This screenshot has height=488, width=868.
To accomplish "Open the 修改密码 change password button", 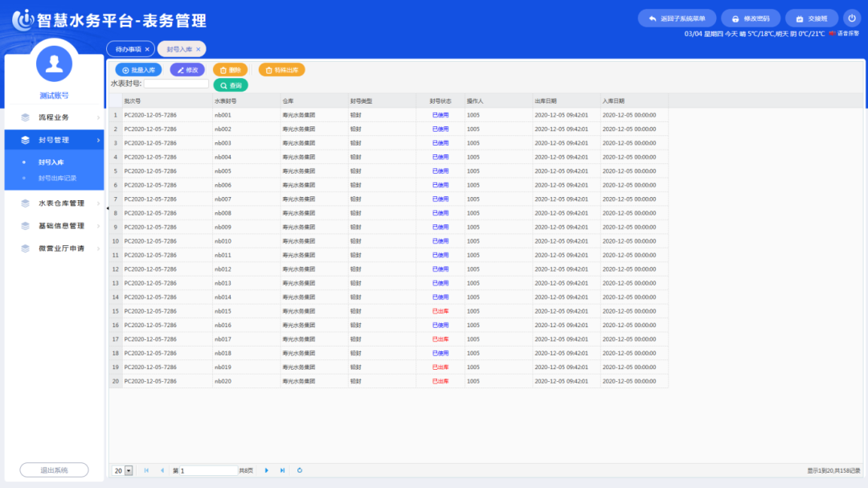I will [751, 18].
